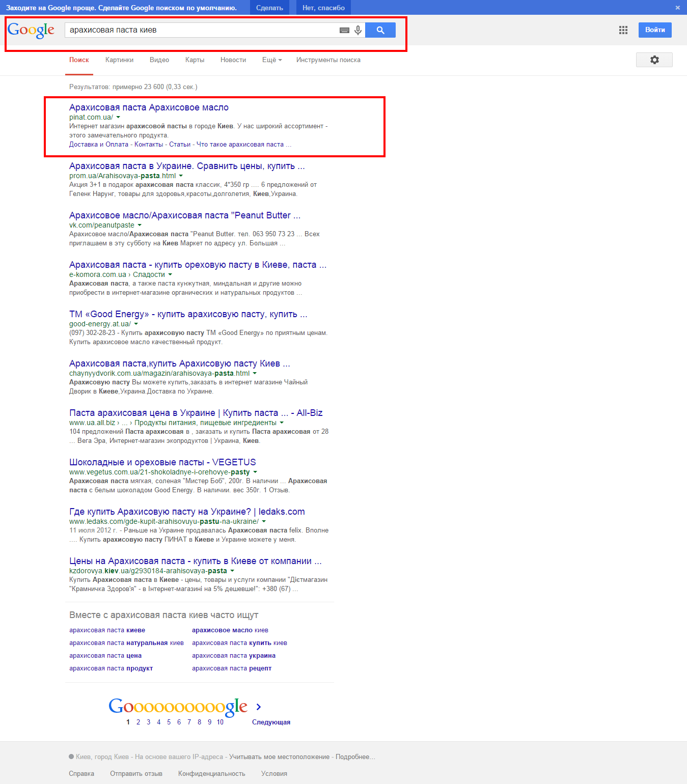687x784 pixels.
Task: Open Доставка и Оплата sitelink
Action: pyautogui.click(x=99, y=145)
